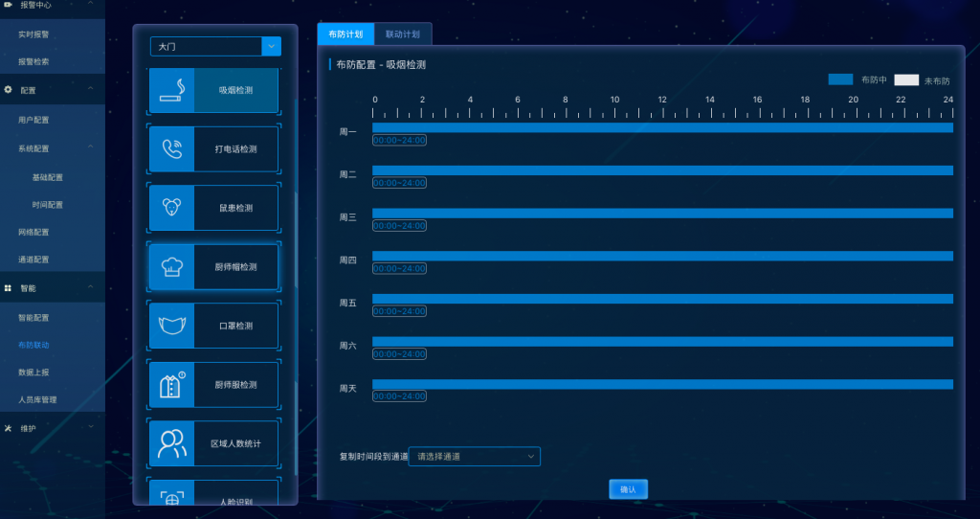Image resolution: width=980 pixels, height=519 pixels.
Task: Select the chef uniform detection icon
Action: pyautogui.click(x=172, y=384)
